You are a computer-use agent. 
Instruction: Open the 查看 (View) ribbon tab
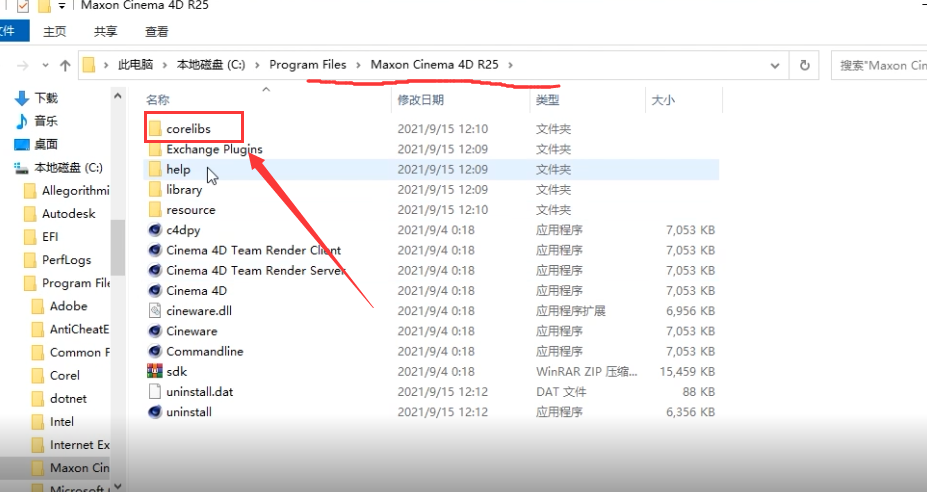click(157, 31)
